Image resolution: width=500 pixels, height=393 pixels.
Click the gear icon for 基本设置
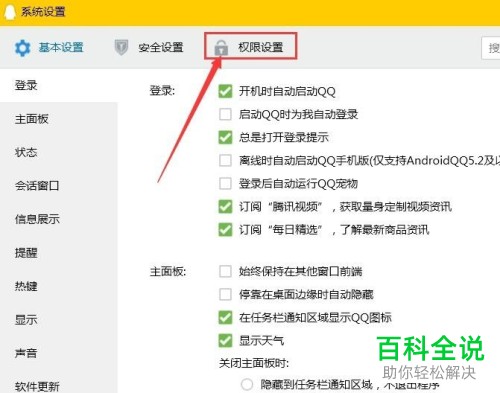23,48
